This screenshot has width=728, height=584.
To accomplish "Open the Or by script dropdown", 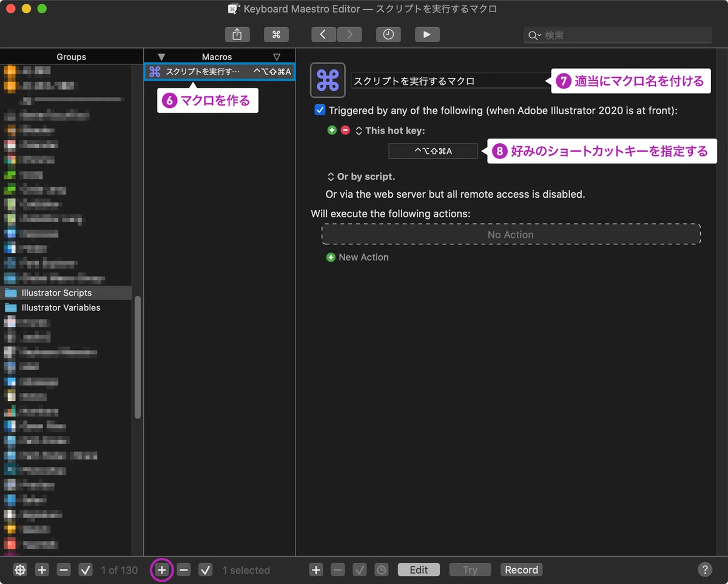I will coord(361,176).
